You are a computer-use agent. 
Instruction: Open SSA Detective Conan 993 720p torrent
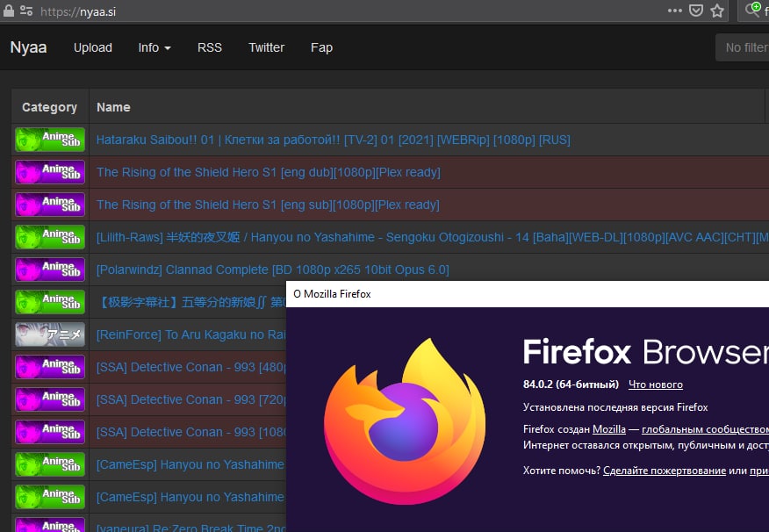(x=191, y=399)
